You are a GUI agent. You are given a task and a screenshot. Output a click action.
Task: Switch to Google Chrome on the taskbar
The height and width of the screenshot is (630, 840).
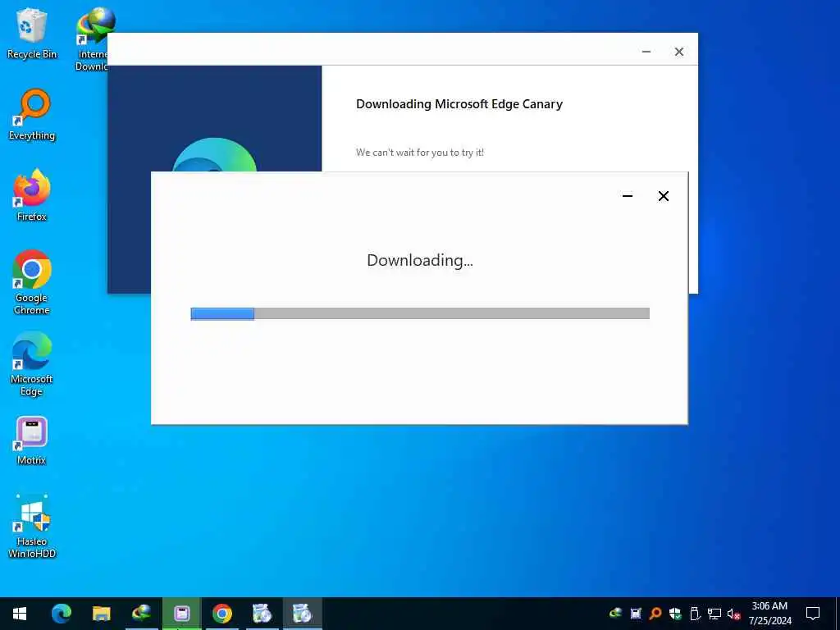(x=221, y=614)
